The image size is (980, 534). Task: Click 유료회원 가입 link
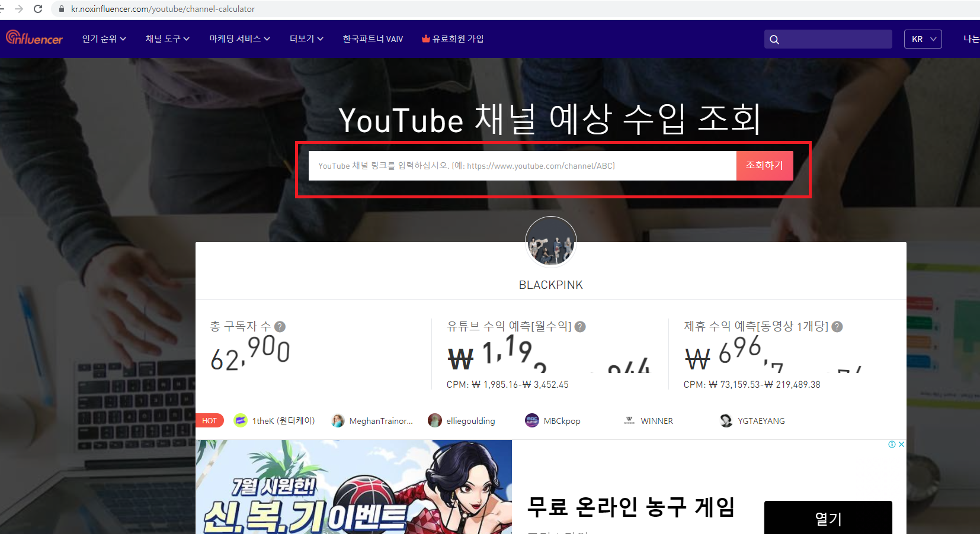(x=458, y=38)
